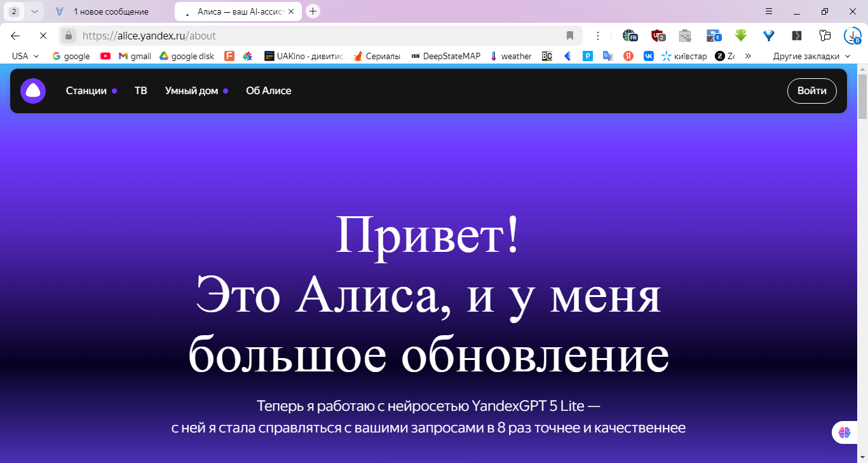Click the Alice purple logo icon
Screen dimensions: 868x463
[33, 91]
